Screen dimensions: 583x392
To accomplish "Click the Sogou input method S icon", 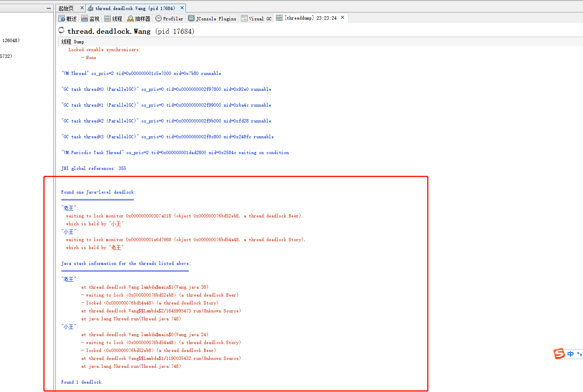I will (559, 353).
